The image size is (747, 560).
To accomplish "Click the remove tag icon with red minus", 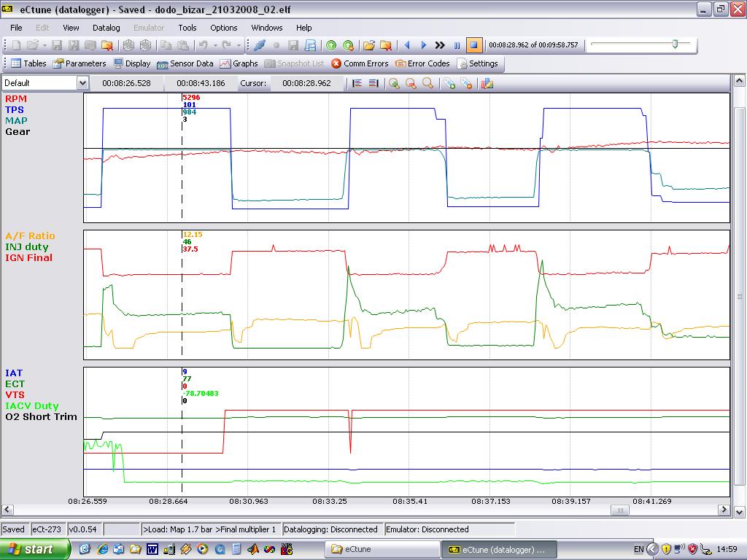I will pos(466,83).
